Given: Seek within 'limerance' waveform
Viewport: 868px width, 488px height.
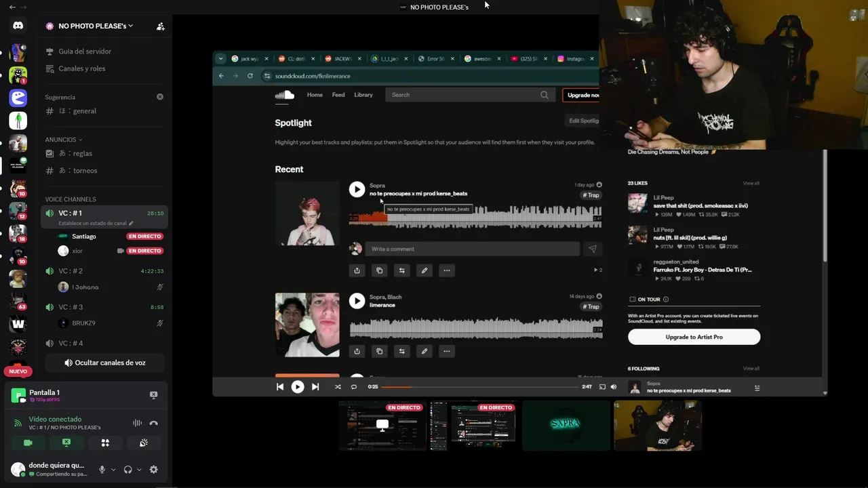Looking at the screenshot, I should tap(475, 329).
